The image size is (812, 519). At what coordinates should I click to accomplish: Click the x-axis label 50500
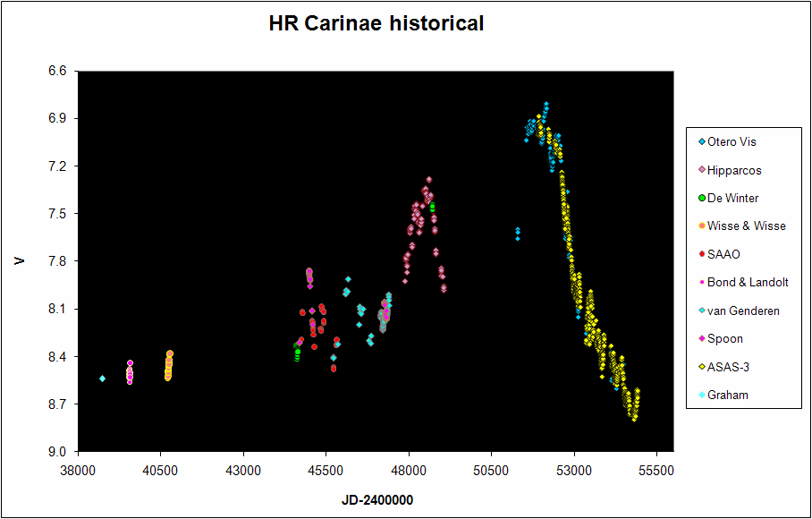point(491,471)
